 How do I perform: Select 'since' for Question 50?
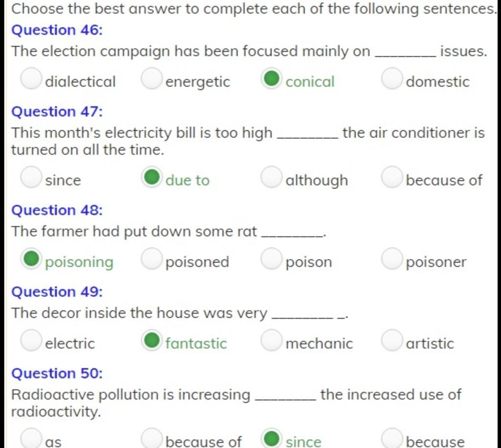click(x=272, y=438)
